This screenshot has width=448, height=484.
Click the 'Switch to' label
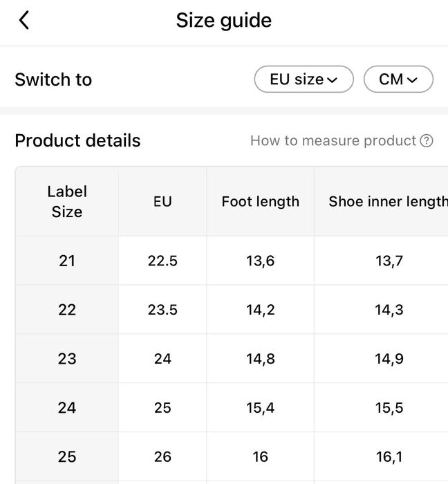[x=53, y=80]
